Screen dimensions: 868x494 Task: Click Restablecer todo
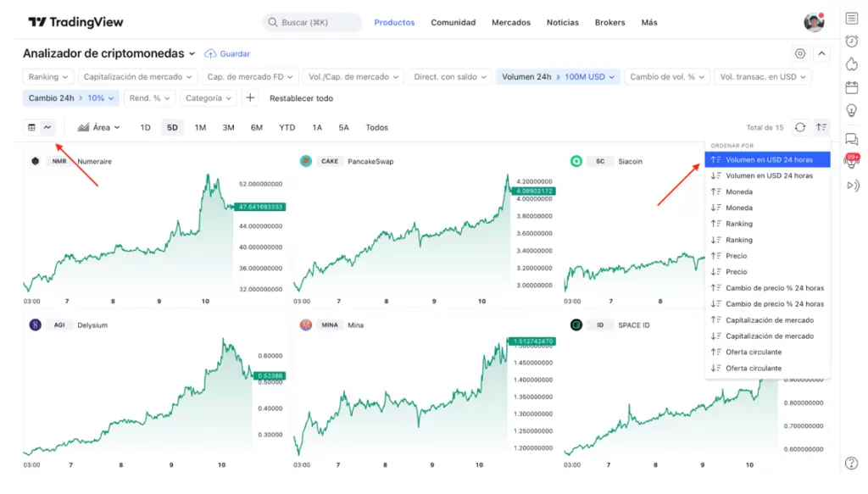point(301,98)
